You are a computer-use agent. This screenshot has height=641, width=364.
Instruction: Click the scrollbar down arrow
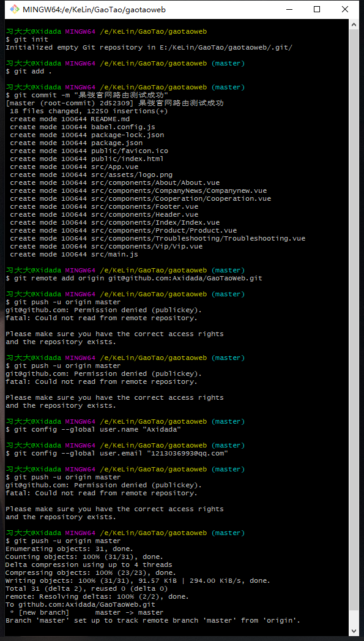[354, 631]
